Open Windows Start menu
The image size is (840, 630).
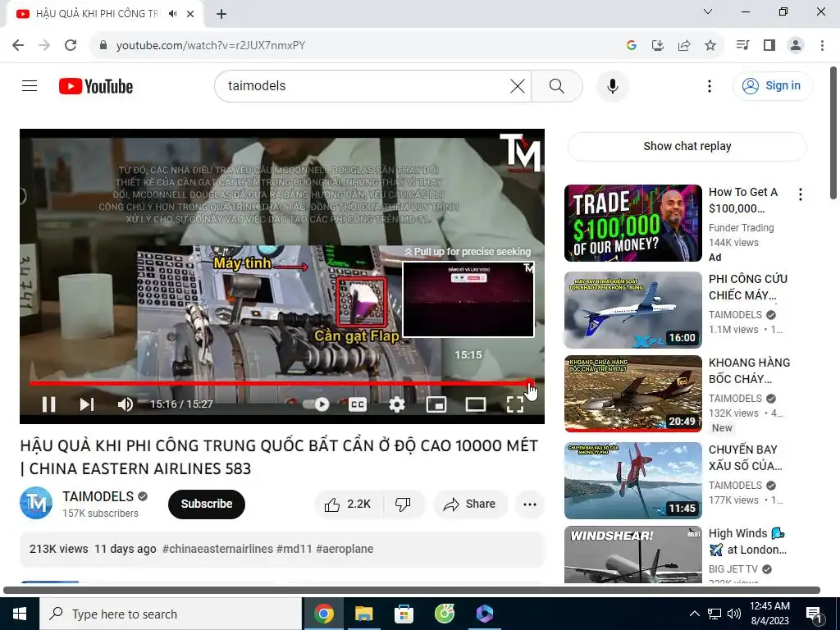[20, 614]
